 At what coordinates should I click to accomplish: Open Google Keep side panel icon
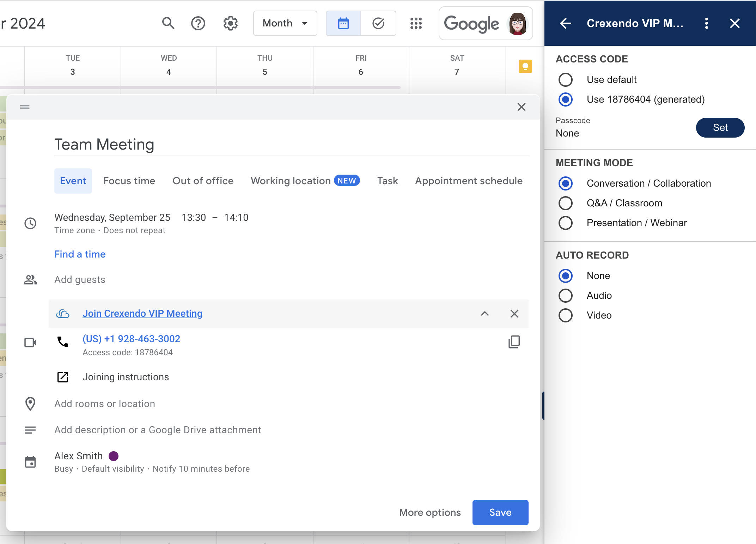(x=525, y=66)
